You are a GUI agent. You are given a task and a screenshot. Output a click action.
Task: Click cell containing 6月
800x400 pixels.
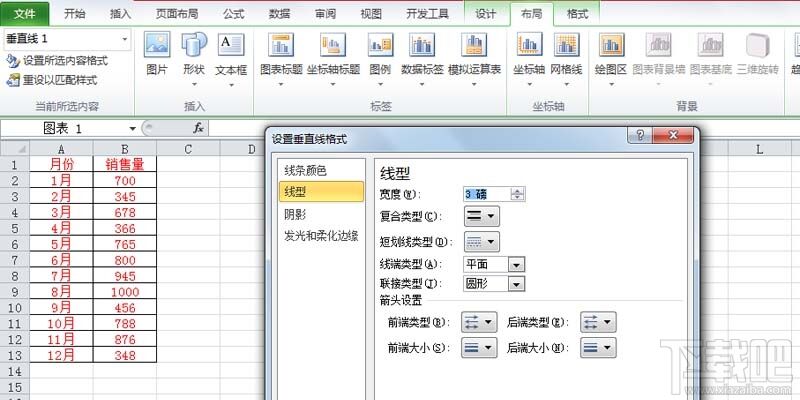pyautogui.click(x=61, y=260)
